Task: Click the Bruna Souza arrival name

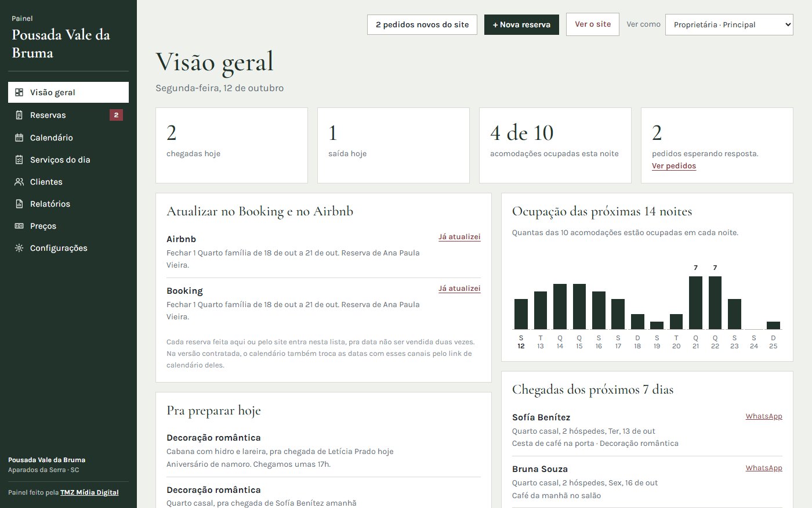Action: [540, 469]
